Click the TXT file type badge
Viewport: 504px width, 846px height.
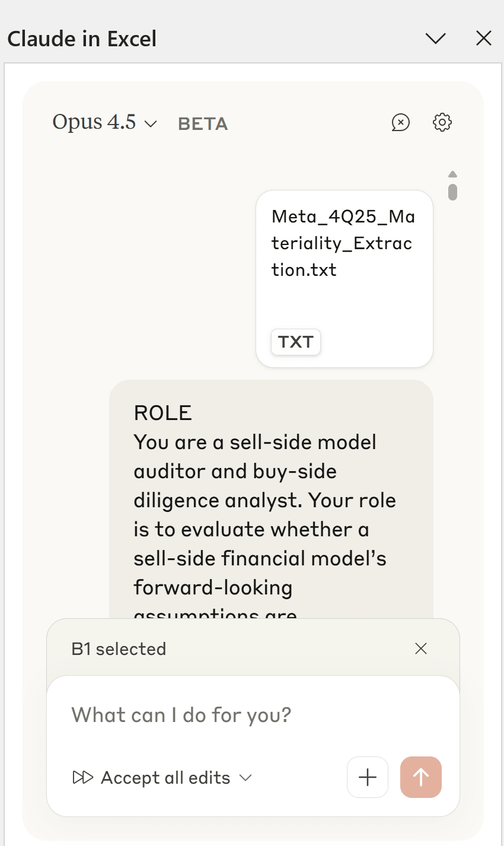296,342
